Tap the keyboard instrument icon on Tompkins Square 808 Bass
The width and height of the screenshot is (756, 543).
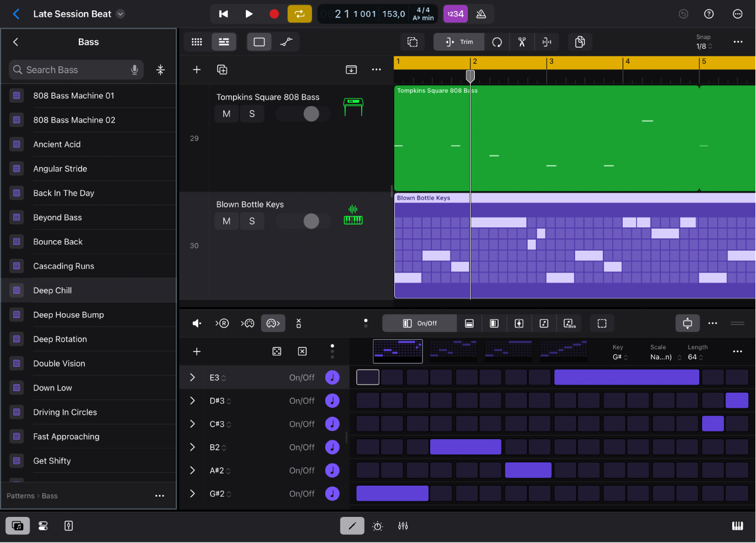pyautogui.click(x=352, y=106)
